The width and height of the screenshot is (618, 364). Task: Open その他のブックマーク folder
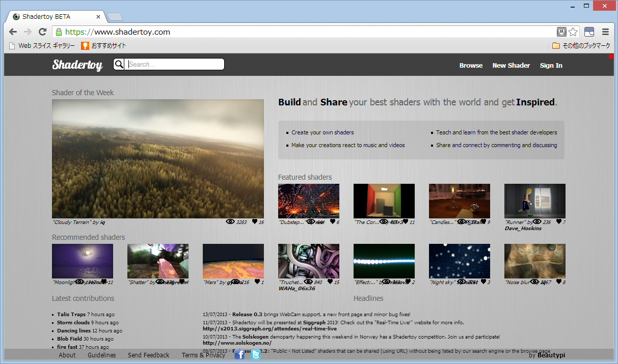[x=581, y=46]
